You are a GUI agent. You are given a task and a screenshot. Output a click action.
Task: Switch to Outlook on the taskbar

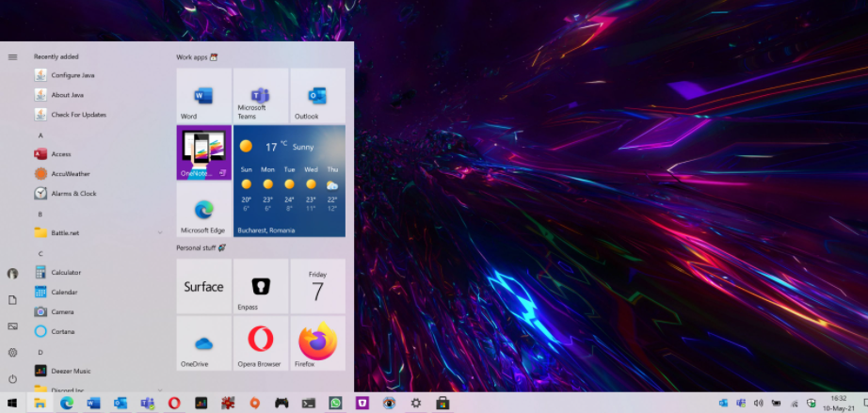point(121,403)
